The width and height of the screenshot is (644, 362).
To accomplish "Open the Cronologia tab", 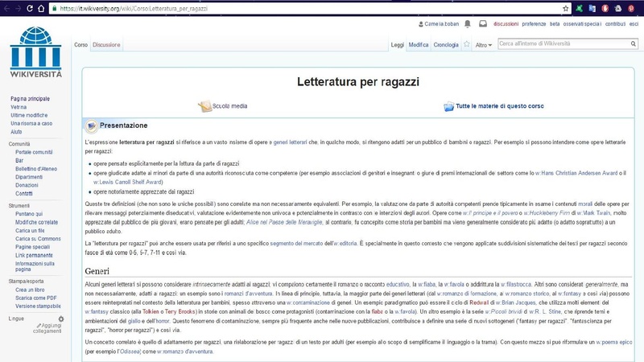I will [446, 45].
